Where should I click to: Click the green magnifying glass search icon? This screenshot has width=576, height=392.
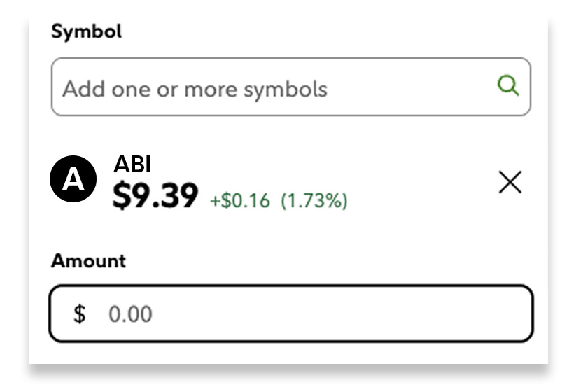tap(508, 87)
